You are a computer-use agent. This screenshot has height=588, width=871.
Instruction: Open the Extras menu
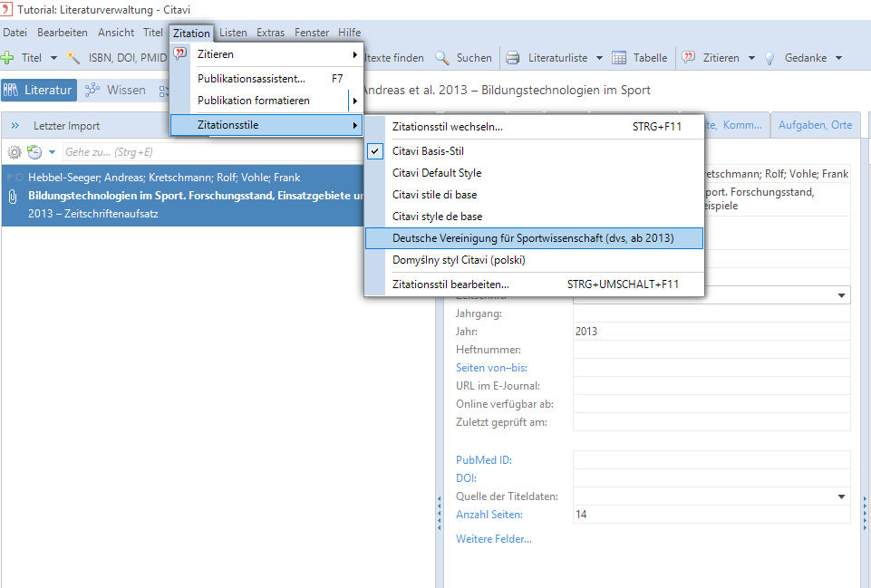click(x=270, y=33)
